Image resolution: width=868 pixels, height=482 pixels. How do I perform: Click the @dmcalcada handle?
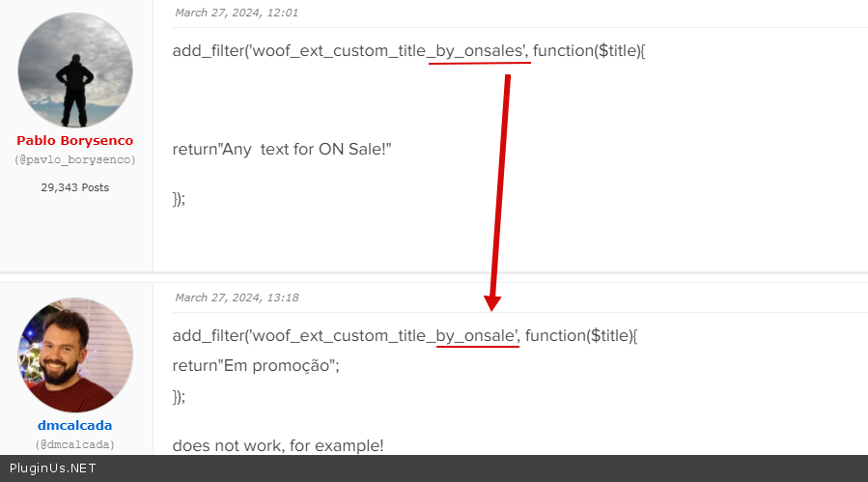(75, 444)
